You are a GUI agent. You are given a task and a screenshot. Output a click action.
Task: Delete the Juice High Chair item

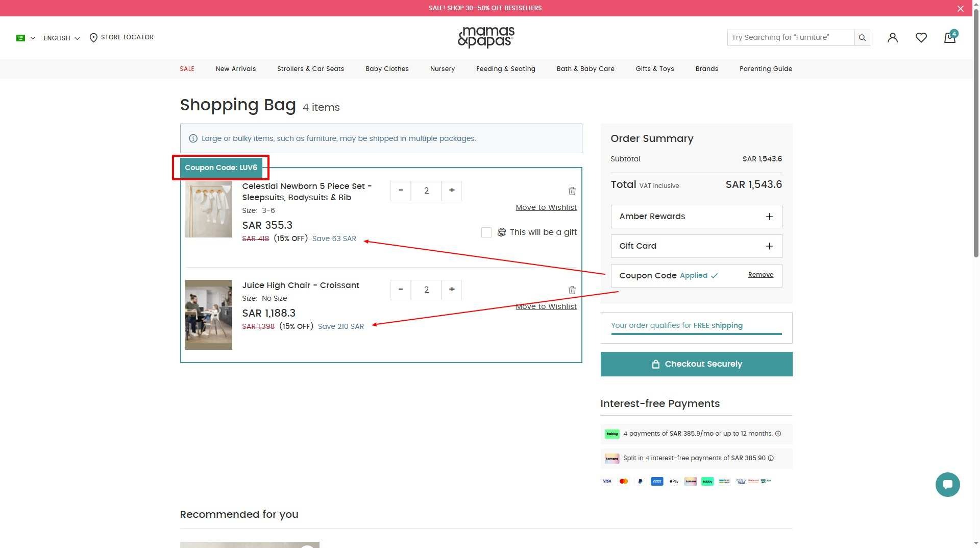pos(572,290)
